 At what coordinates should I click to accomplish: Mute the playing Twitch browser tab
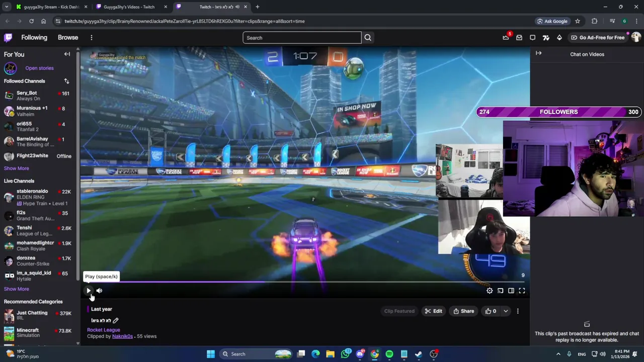[x=238, y=7]
